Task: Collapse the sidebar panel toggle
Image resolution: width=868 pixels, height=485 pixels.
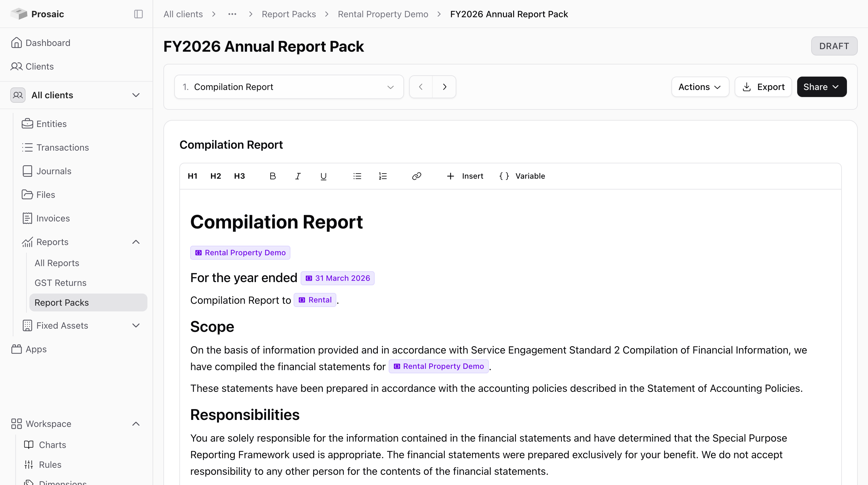Action: tap(138, 14)
